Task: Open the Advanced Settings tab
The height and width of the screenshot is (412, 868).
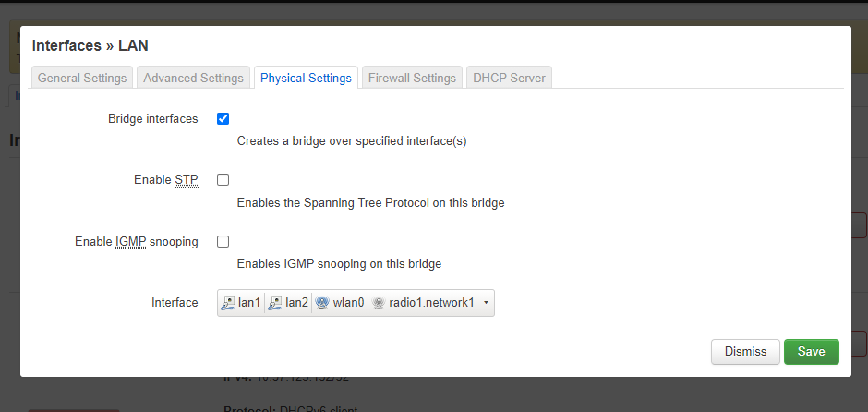Action: 193,78
